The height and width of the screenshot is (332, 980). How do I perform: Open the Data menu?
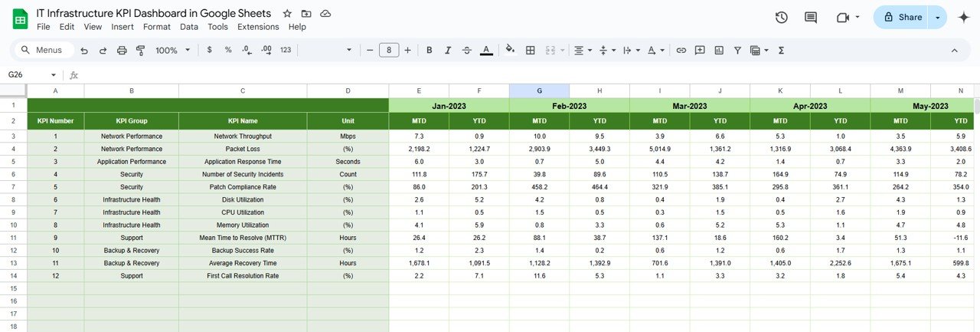(x=189, y=27)
